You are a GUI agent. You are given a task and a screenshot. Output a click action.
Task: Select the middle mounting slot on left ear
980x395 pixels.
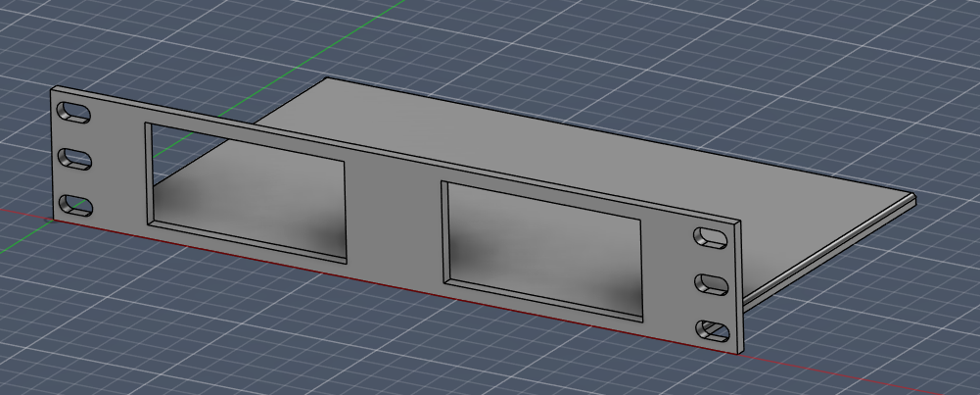point(74,159)
